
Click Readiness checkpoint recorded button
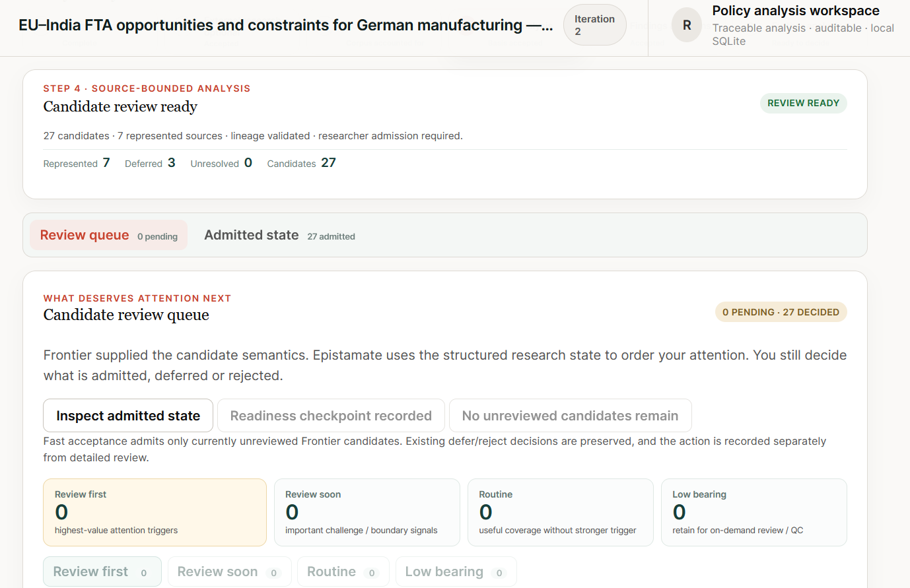(331, 416)
